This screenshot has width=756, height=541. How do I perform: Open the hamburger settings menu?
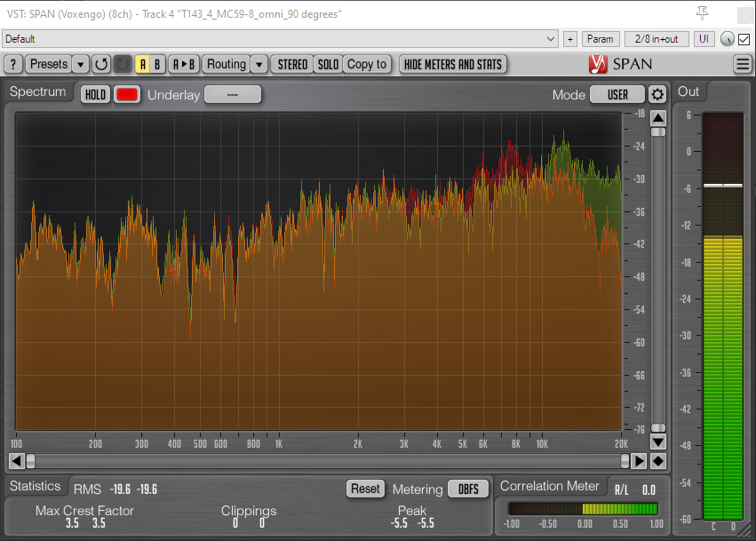(x=743, y=64)
